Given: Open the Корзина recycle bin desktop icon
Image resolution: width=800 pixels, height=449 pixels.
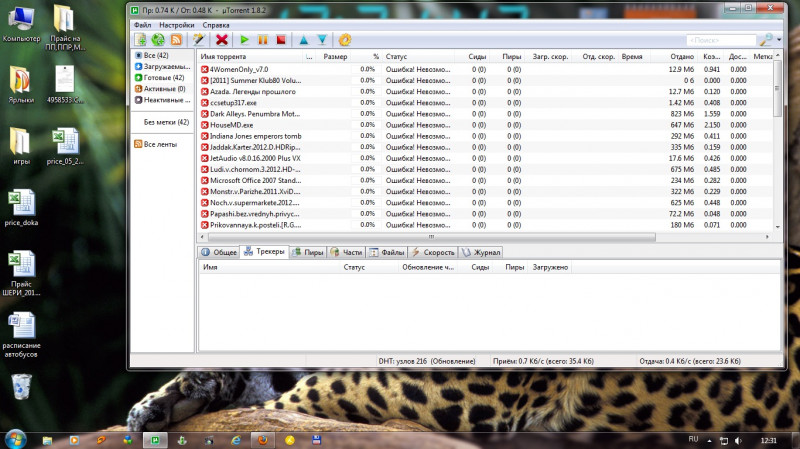Looking at the screenshot, I should pos(21,387).
